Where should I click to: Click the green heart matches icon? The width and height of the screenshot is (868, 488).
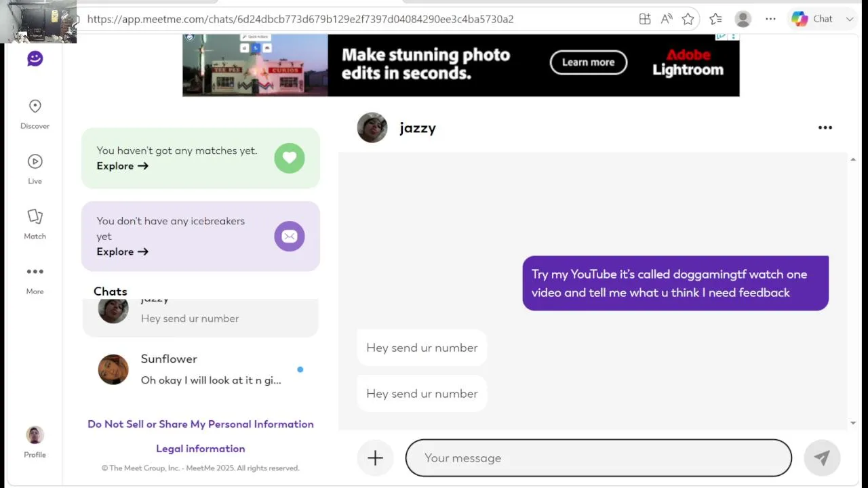290,158
